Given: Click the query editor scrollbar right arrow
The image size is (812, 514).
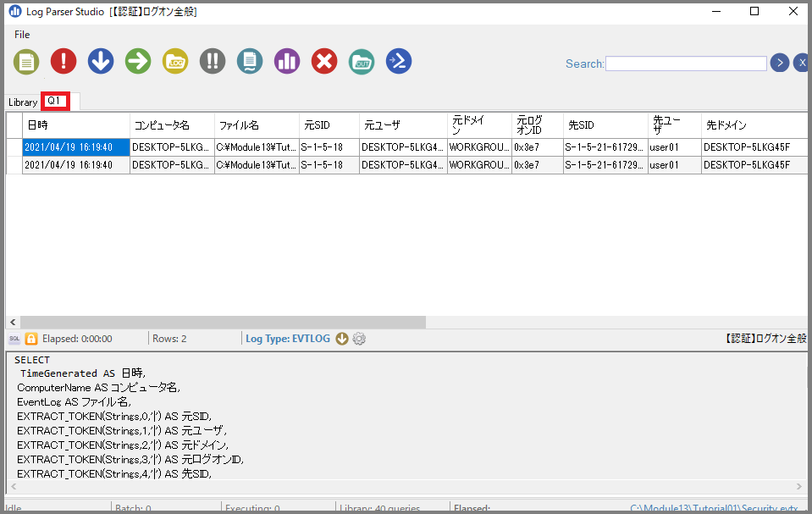Looking at the screenshot, I should point(799,487).
